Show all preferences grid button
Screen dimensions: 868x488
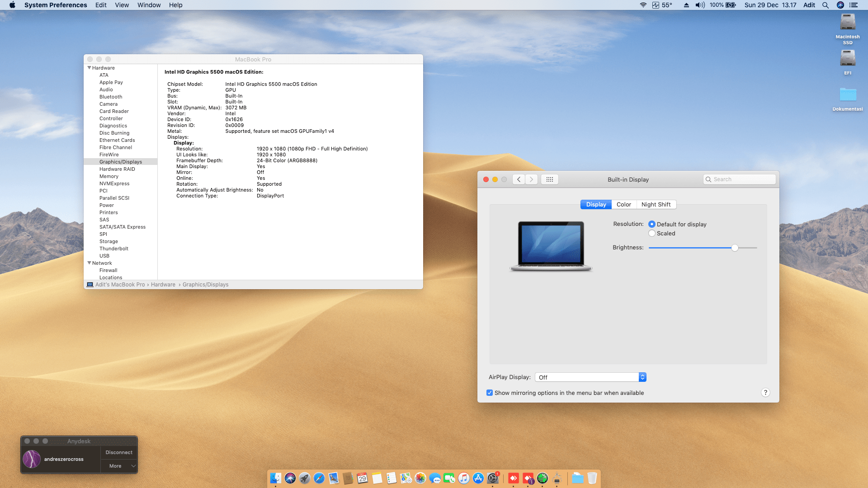550,179
